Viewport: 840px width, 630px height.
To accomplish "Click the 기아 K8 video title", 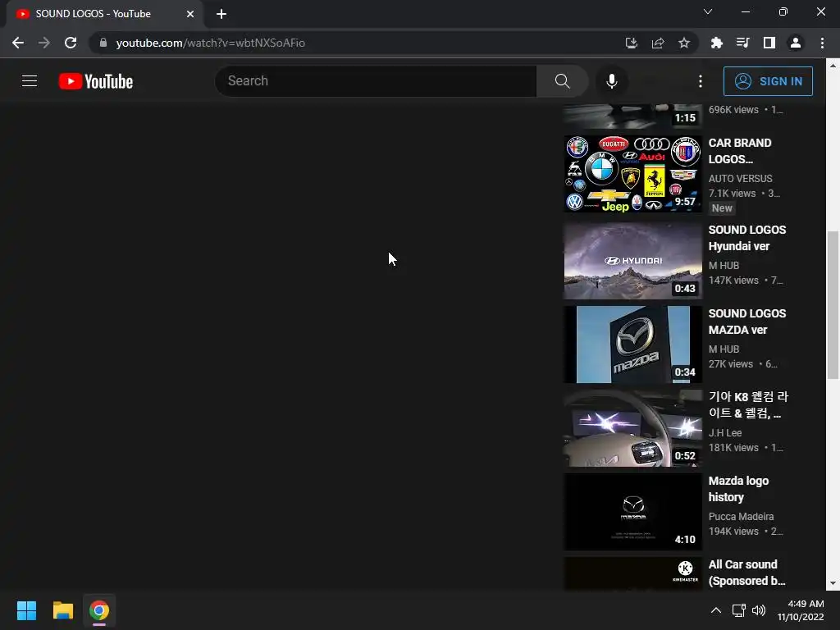I will point(748,404).
